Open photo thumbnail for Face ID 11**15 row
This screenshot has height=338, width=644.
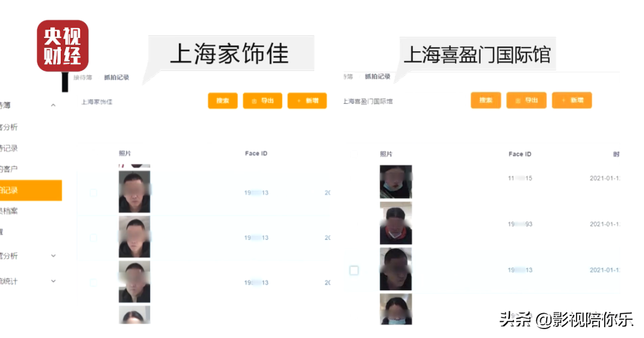pyautogui.click(x=395, y=182)
